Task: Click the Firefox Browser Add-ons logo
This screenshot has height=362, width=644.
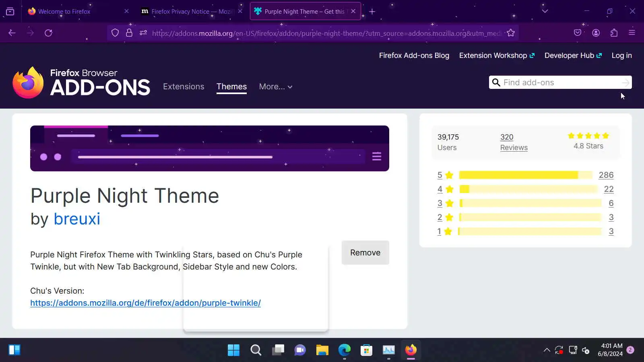Action: 81,82
